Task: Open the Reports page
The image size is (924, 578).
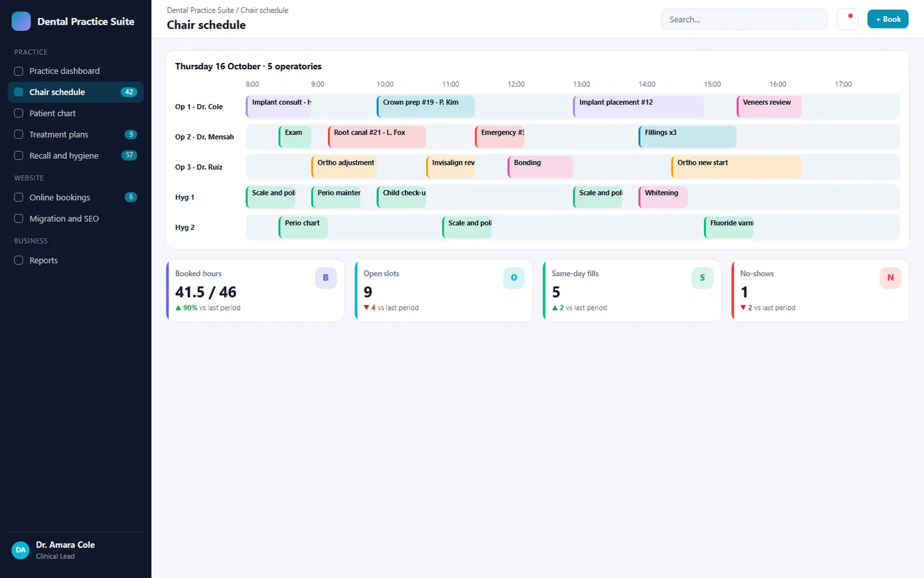Action: [76, 260]
